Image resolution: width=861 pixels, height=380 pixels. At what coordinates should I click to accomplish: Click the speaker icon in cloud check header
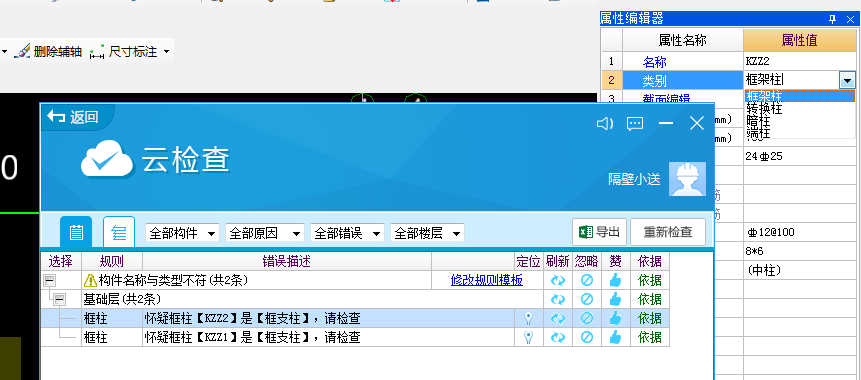tap(605, 124)
